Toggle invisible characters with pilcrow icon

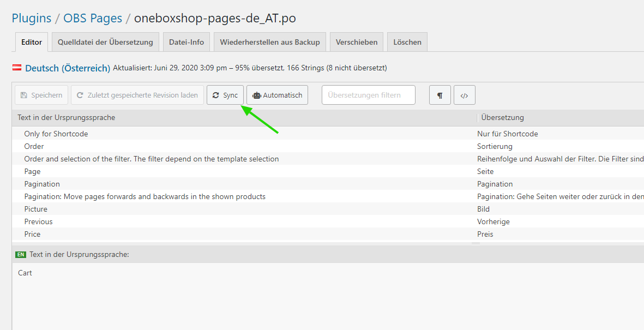(x=440, y=95)
